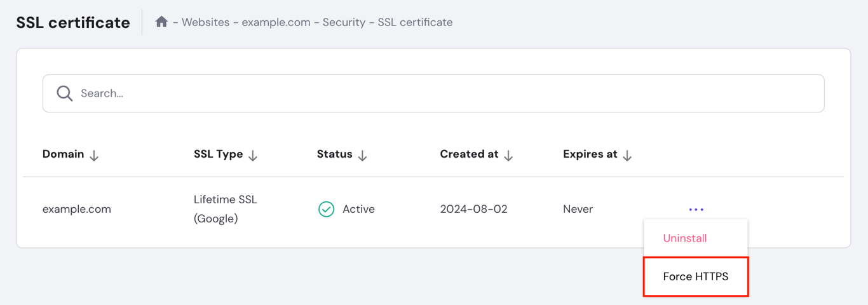Image resolution: width=868 pixels, height=305 pixels.
Task: Sort by Expires at using the arrow
Action: pyautogui.click(x=627, y=155)
